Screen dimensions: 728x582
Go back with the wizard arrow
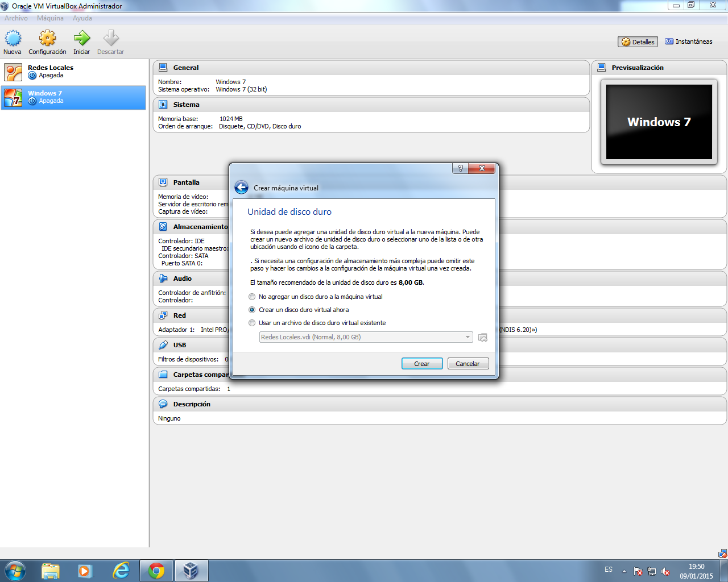pyautogui.click(x=241, y=188)
